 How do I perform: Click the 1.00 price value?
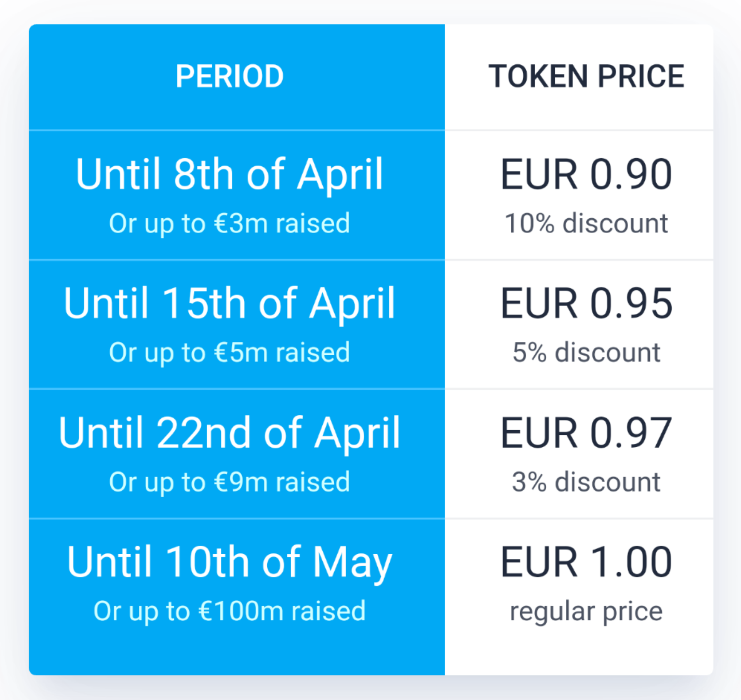click(631, 562)
